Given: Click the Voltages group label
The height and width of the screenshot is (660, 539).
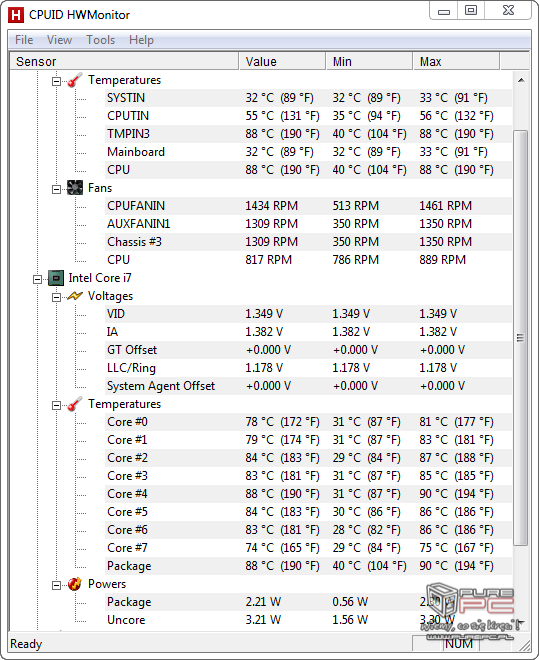Looking at the screenshot, I should point(110,296).
